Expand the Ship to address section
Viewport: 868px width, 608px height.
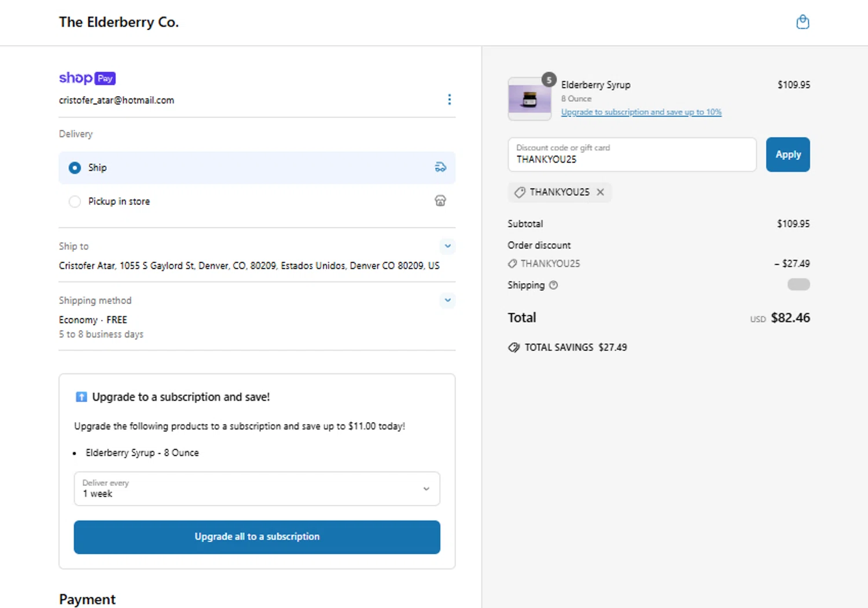tap(447, 246)
